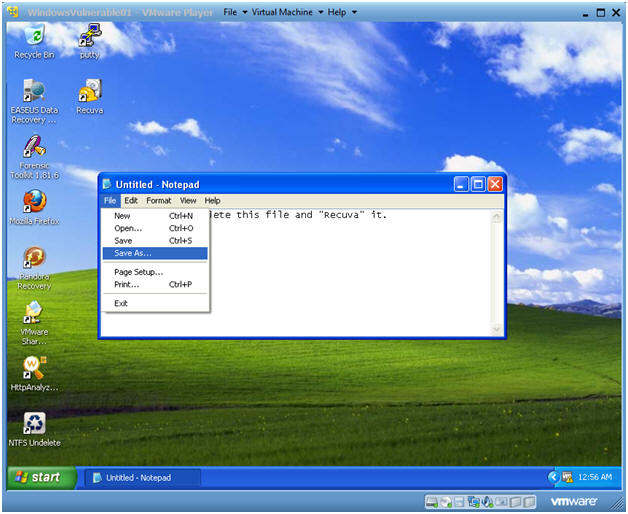Choose Page Setup... from File menu
This screenshot has height=514, width=628.
pos(155,272)
